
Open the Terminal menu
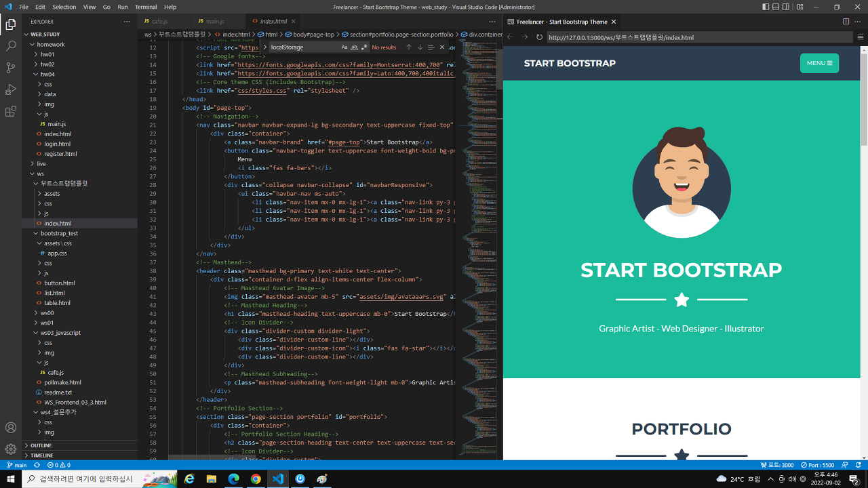(x=146, y=7)
